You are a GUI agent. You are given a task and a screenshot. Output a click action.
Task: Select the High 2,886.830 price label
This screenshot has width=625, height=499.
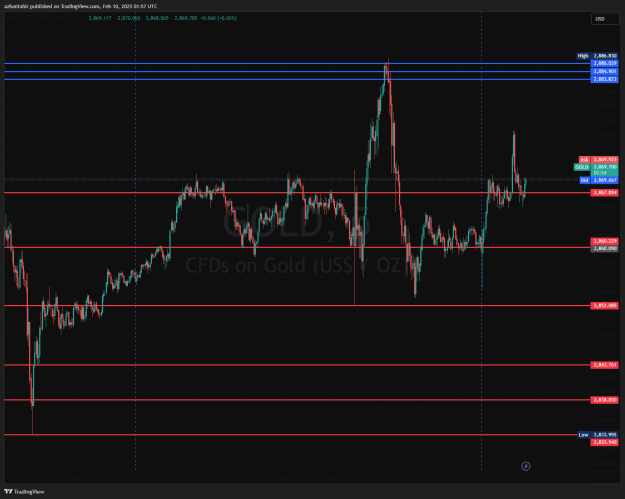tap(597, 56)
